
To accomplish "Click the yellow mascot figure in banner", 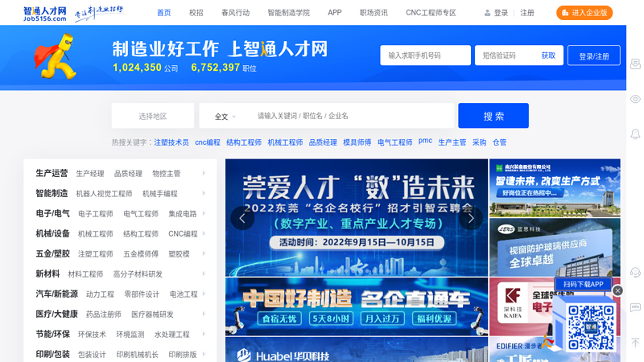I will click(56, 56).
